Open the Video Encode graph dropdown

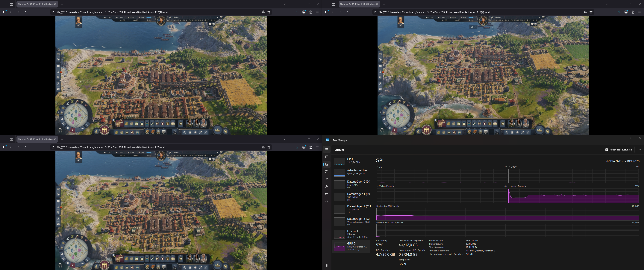[x=378, y=186]
